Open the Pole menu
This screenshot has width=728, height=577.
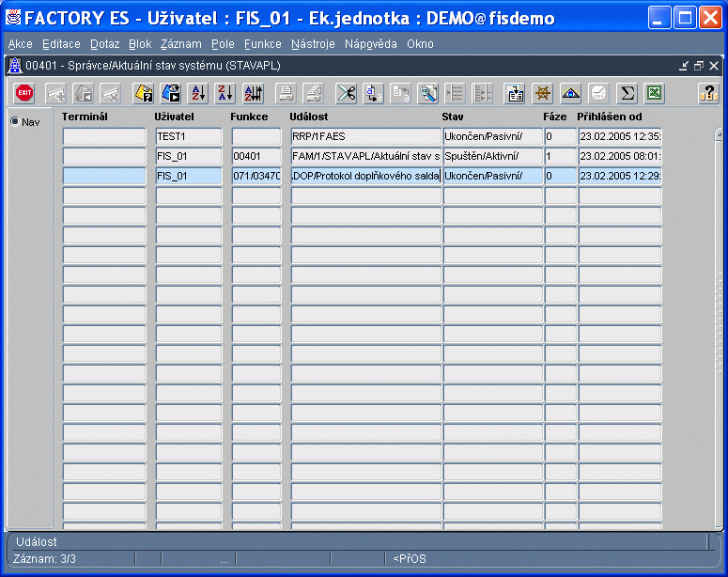tap(223, 44)
